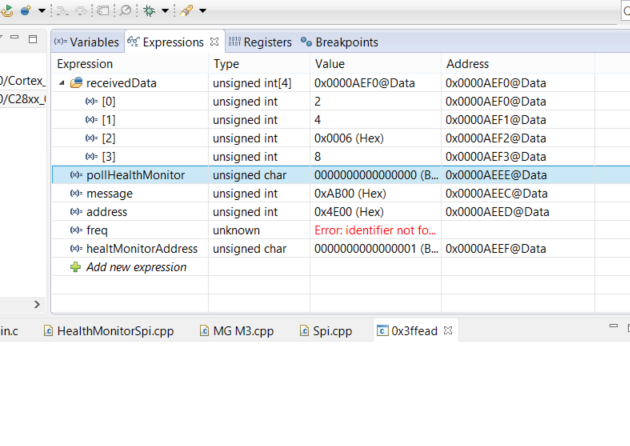Select the freq expression
630x446 pixels.
pyautogui.click(x=97, y=231)
